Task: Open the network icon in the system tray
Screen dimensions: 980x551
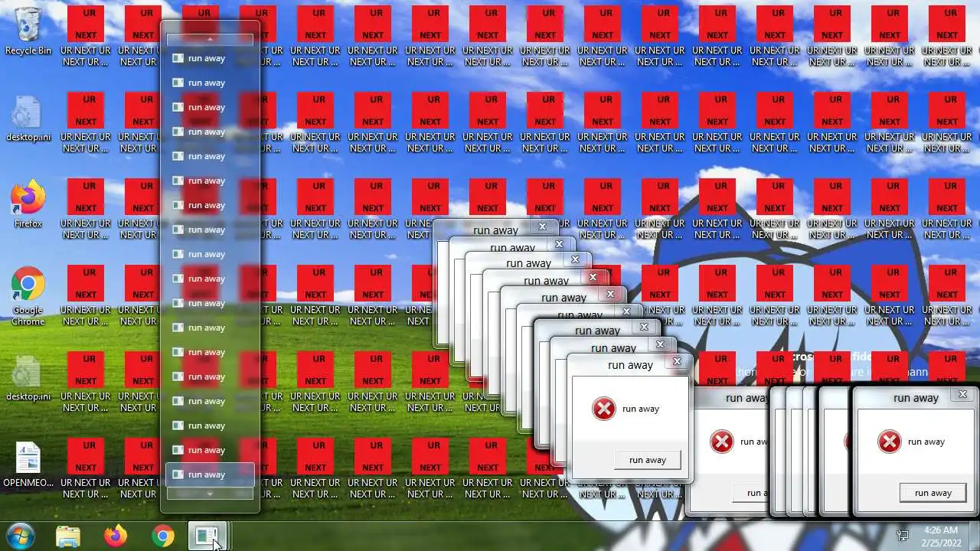Action: click(903, 536)
